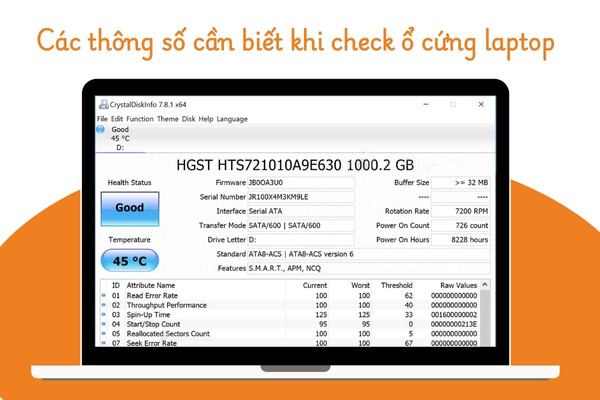Click the status dot for Throughput Performance
Screen dimensions: 600x400
(103, 305)
